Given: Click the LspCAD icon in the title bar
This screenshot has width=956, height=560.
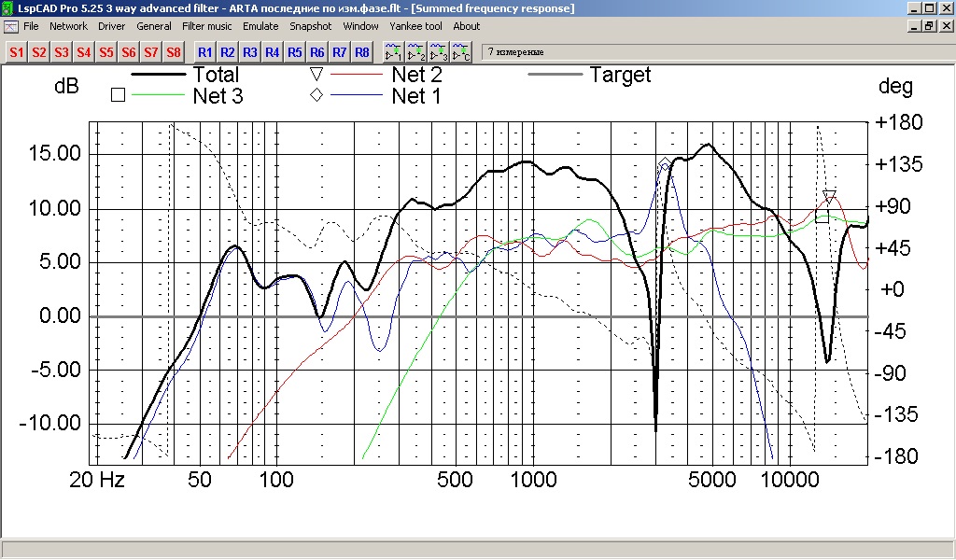Looking at the screenshot, I should (7, 7).
